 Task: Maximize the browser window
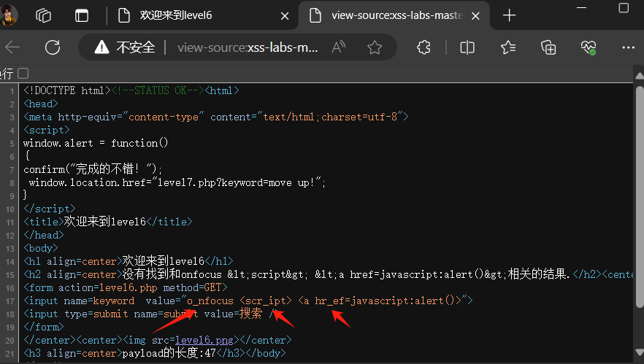point(624,8)
